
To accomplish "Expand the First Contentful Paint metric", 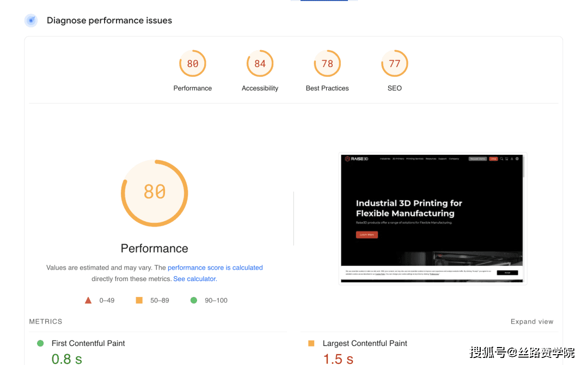I will coord(88,343).
